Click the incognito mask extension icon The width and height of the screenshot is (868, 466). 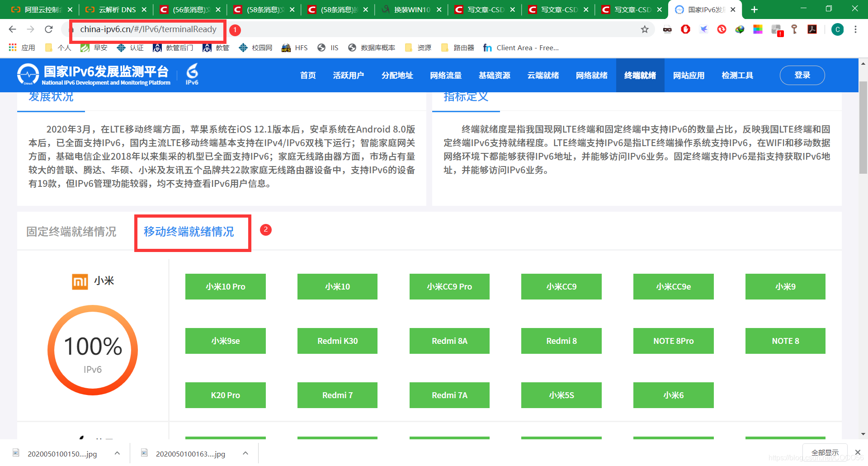(x=668, y=29)
